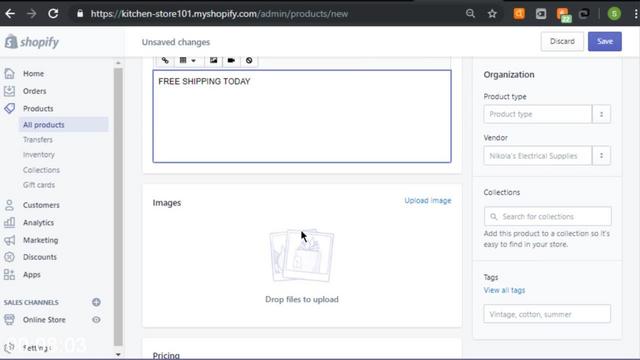This screenshot has height=360, width=640.
Task: Insert a video into the description
Action: pos(231,60)
